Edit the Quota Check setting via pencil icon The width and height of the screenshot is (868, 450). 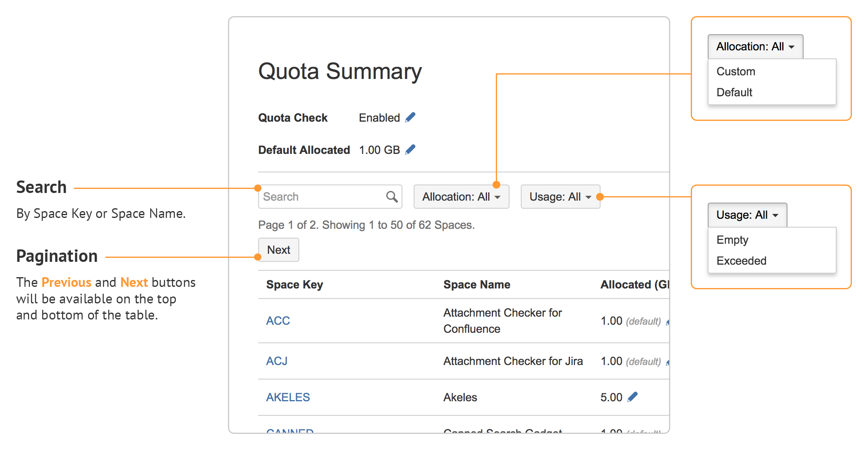coord(410,117)
